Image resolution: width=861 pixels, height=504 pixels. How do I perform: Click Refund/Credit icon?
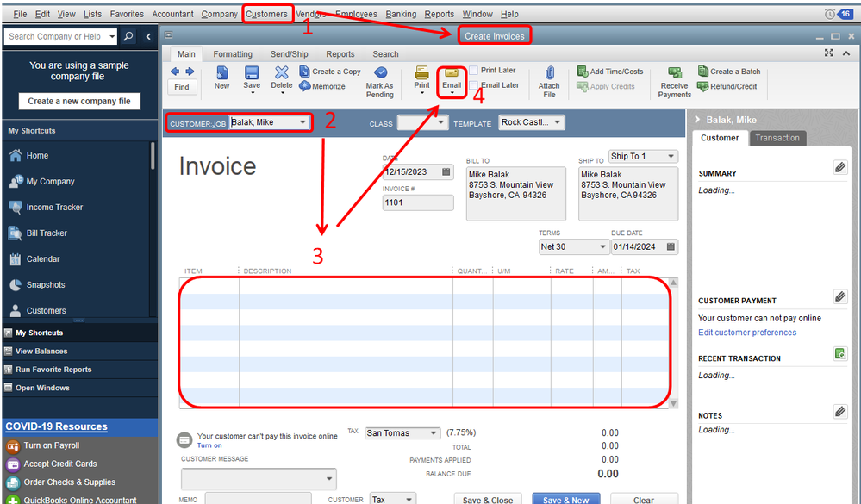(x=703, y=86)
